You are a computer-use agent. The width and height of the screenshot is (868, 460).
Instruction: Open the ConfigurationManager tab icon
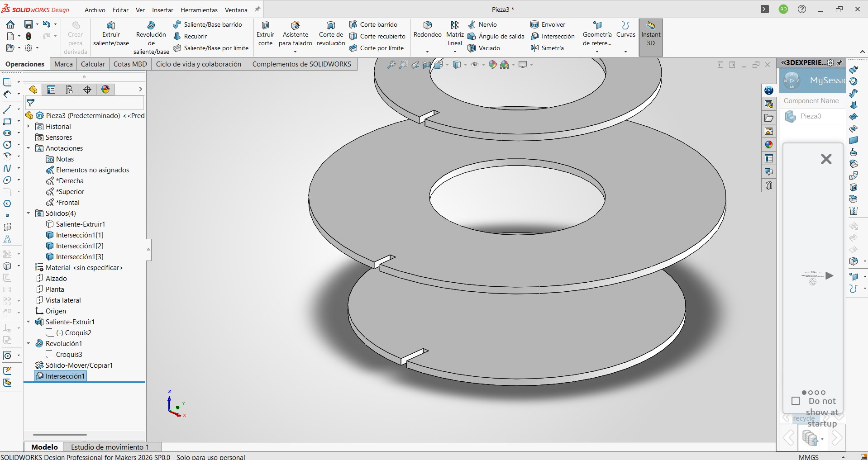click(69, 90)
